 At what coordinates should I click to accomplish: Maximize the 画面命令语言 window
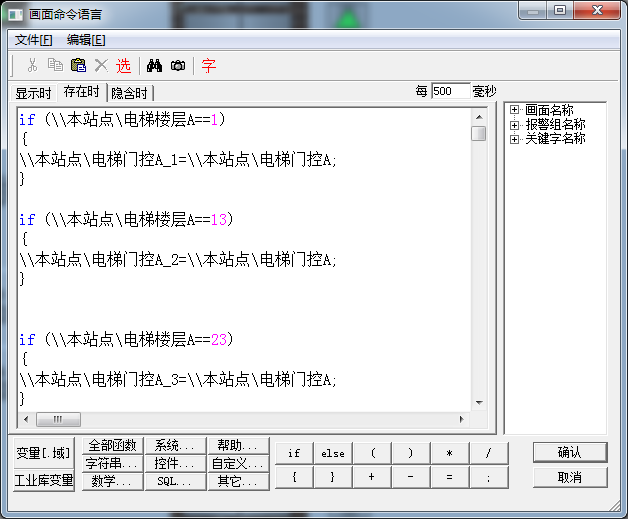pos(560,10)
